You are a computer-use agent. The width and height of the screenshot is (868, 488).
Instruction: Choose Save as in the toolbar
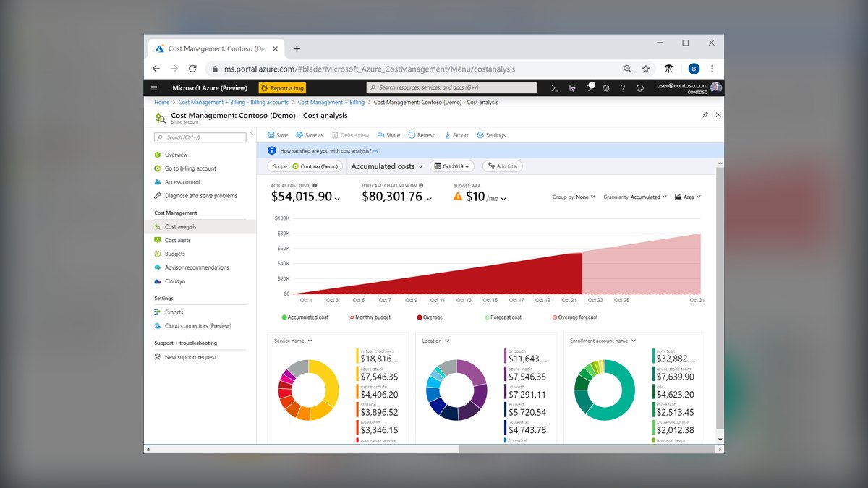pyautogui.click(x=310, y=135)
